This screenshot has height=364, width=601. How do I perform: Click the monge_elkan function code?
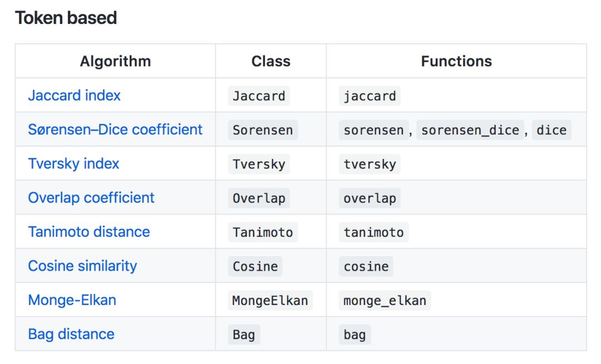[x=385, y=301]
